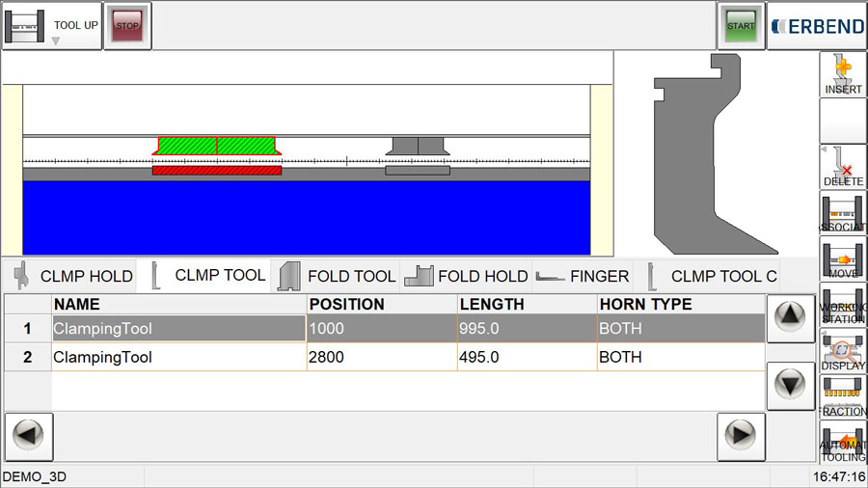Click the table's up arrow button

click(790, 318)
